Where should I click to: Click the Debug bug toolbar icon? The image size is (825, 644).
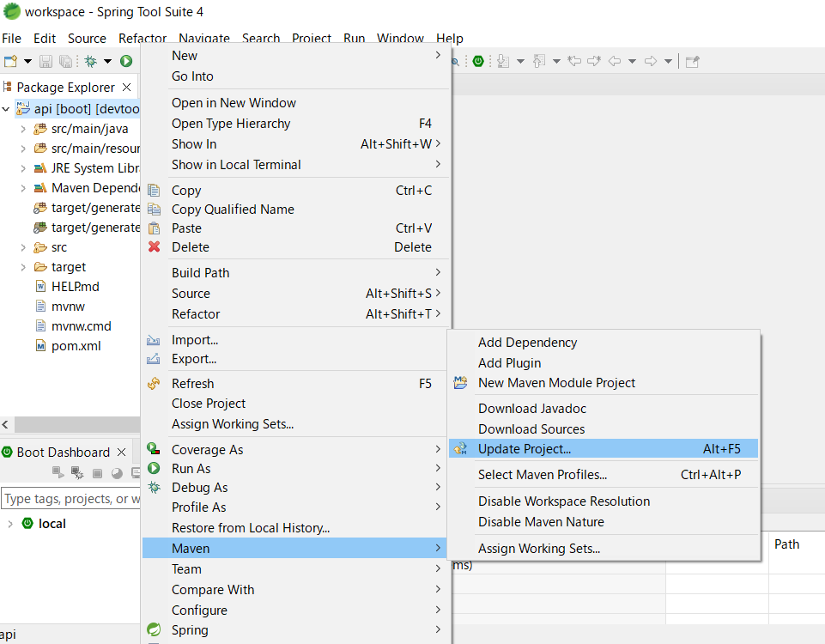(90, 62)
